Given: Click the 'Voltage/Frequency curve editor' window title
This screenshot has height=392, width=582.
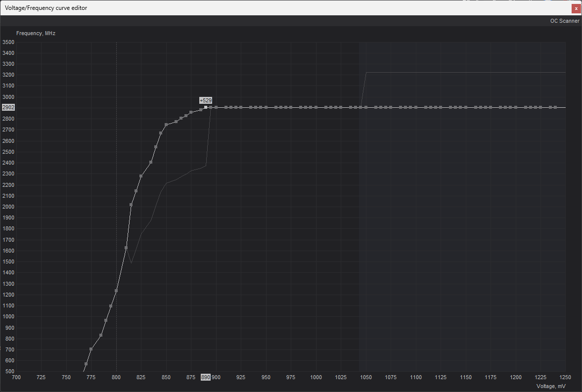Looking at the screenshot, I should coord(46,8).
